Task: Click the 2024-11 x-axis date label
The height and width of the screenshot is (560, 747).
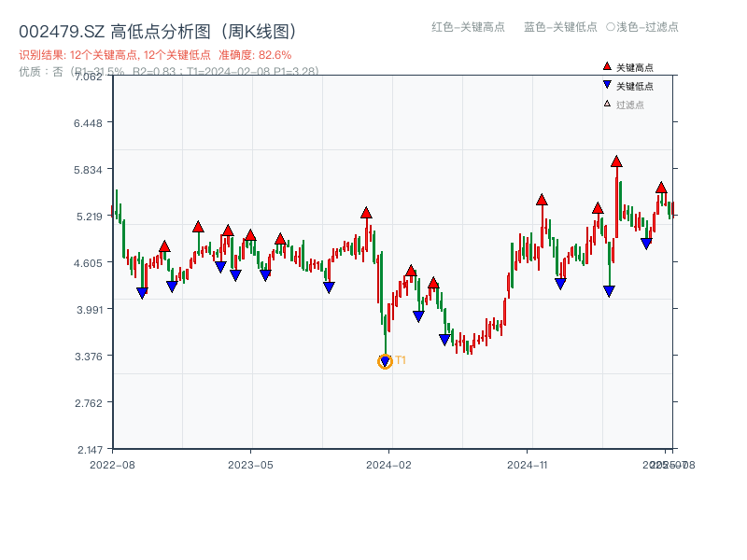Action: [x=528, y=465]
